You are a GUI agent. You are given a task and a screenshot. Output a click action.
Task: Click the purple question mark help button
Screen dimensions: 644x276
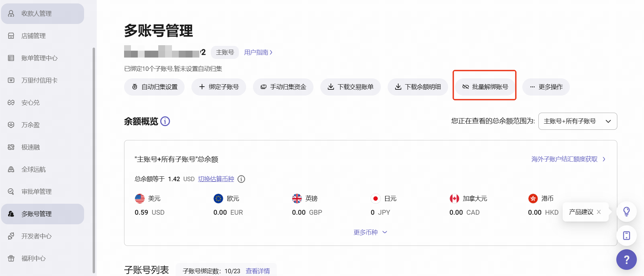pyautogui.click(x=626, y=260)
